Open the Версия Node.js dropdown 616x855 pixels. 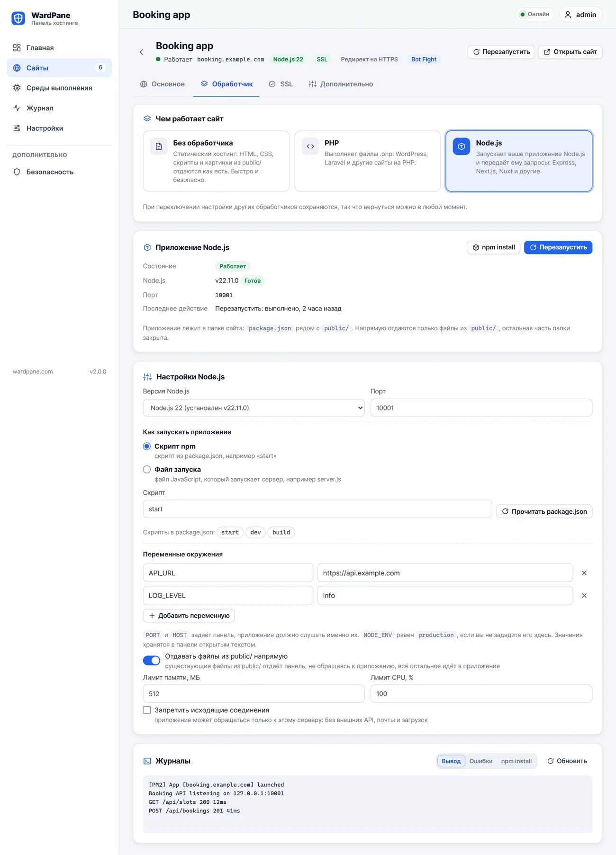(254, 408)
